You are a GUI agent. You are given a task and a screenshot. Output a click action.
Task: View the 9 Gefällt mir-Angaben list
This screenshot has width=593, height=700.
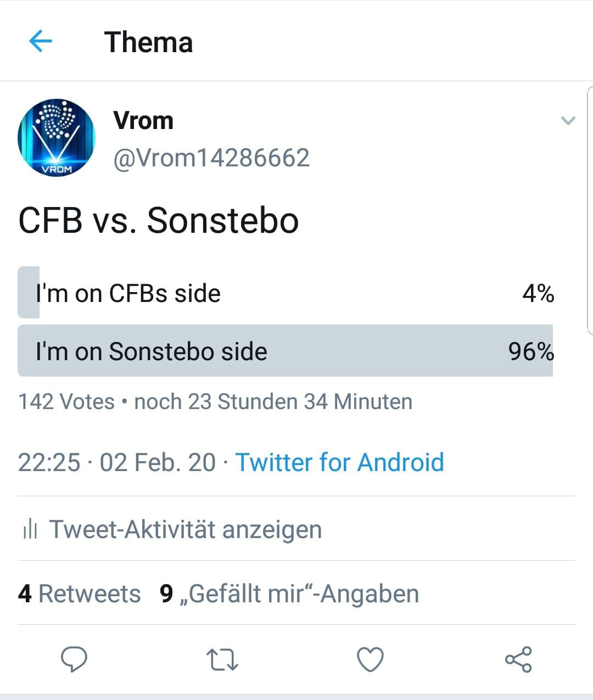(x=289, y=594)
